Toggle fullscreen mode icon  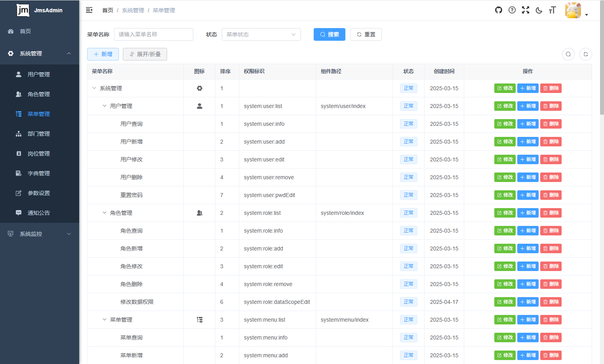tap(526, 10)
